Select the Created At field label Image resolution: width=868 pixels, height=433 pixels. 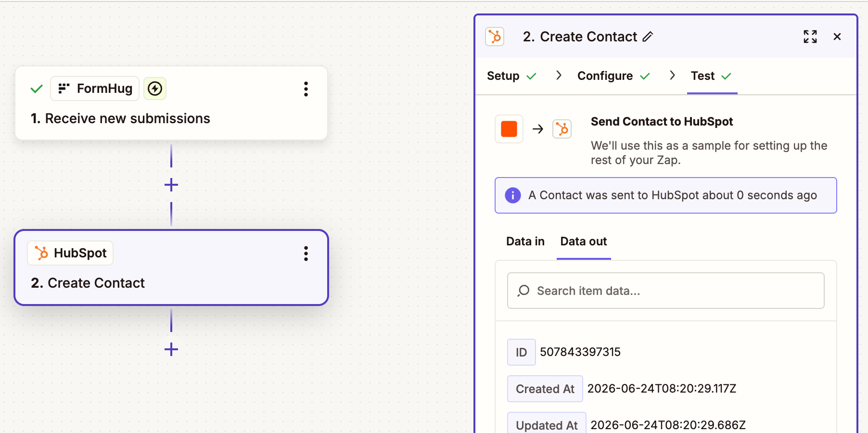[545, 389]
